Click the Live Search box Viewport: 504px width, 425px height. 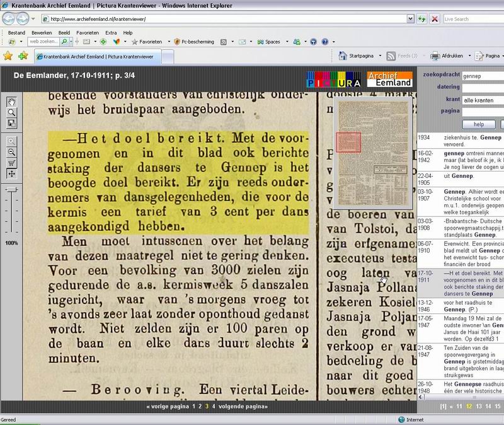(474, 19)
